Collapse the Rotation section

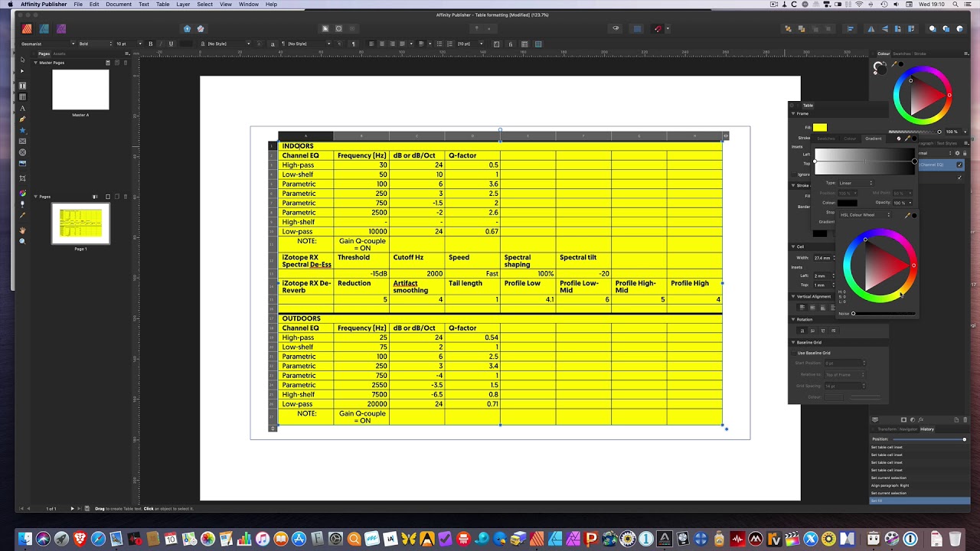[794, 319]
